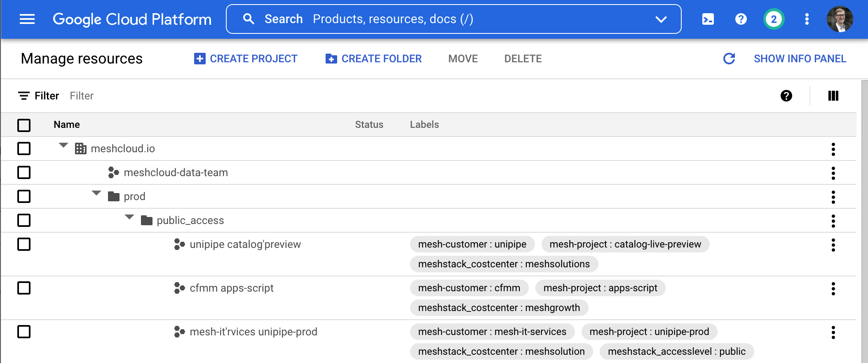The height and width of the screenshot is (363, 868).
Task: Click the mesh-it'rvices unipipe-prod project icon
Action: coord(179,332)
